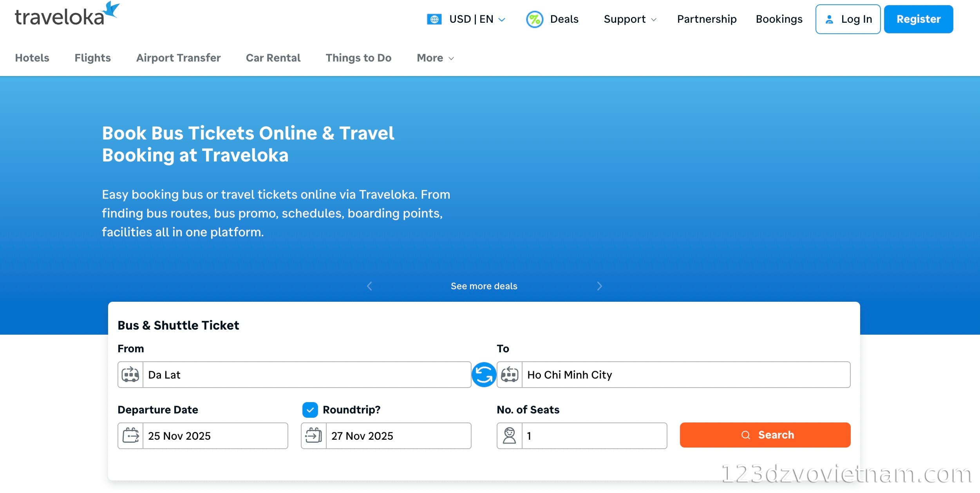Click the Bus & Shuttle Ticket heading

click(x=178, y=325)
